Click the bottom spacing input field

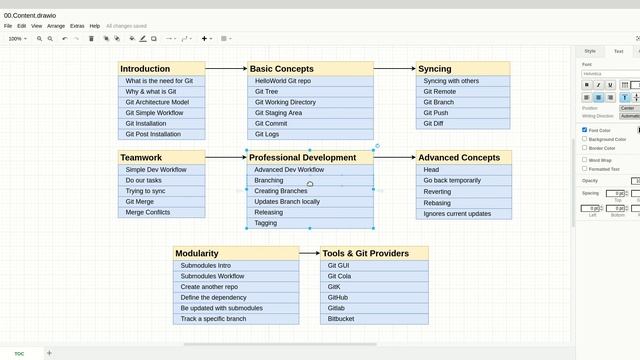tap(615, 208)
